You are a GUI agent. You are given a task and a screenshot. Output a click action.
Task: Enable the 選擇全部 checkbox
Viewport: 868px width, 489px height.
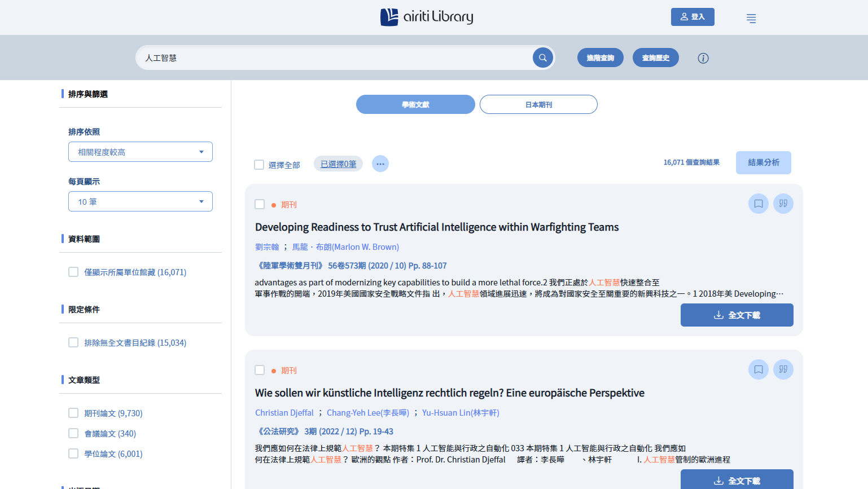click(259, 164)
